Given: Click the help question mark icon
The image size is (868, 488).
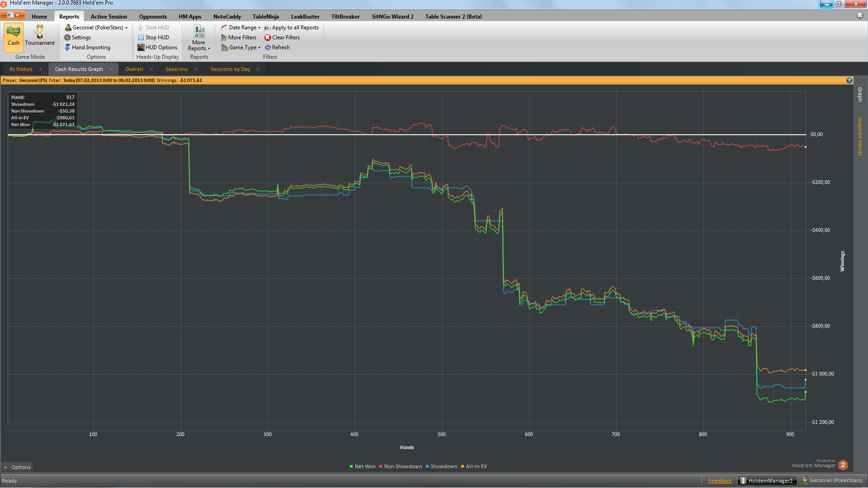Looking at the screenshot, I should [x=849, y=80].
